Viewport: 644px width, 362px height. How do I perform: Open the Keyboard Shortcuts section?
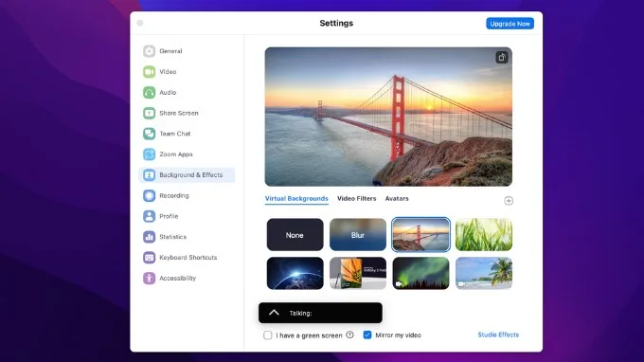187,258
